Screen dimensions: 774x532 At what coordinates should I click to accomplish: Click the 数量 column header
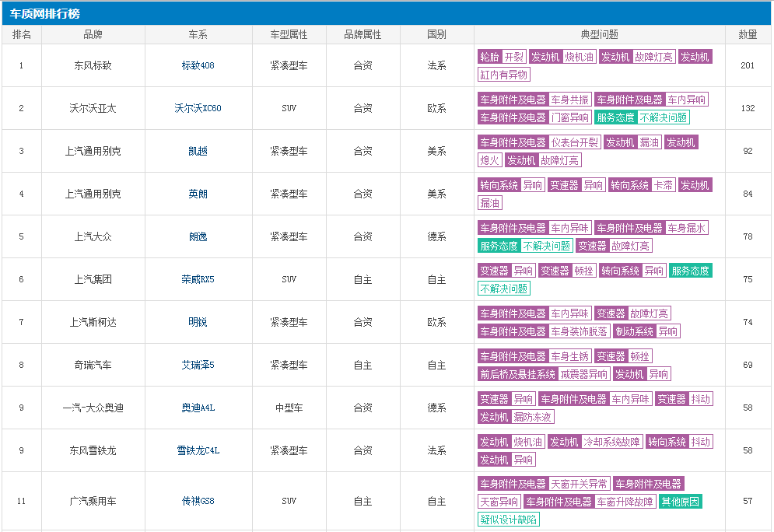coord(748,34)
